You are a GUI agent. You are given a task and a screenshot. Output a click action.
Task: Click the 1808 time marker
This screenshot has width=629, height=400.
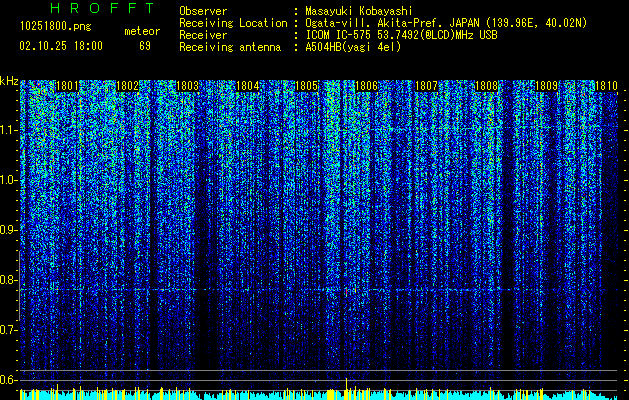point(486,86)
